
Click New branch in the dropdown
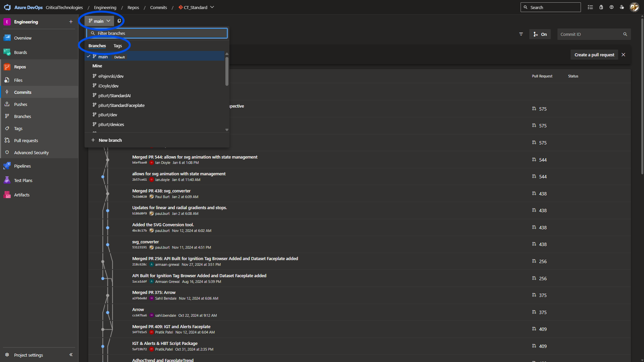pyautogui.click(x=110, y=140)
